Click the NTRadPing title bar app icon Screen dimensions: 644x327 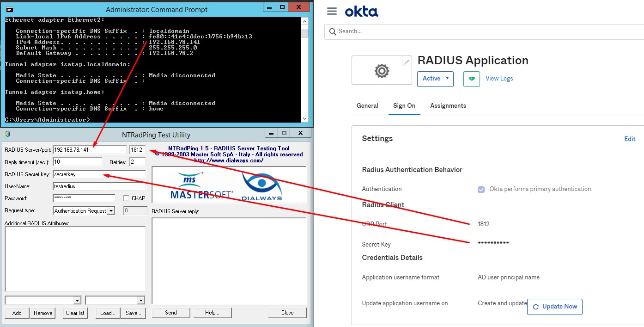(7, 134)
